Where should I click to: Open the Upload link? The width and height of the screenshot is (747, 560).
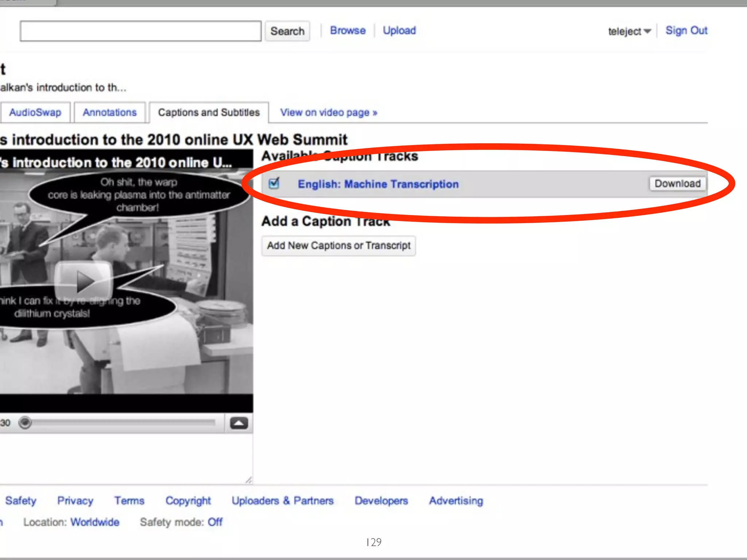399,30
